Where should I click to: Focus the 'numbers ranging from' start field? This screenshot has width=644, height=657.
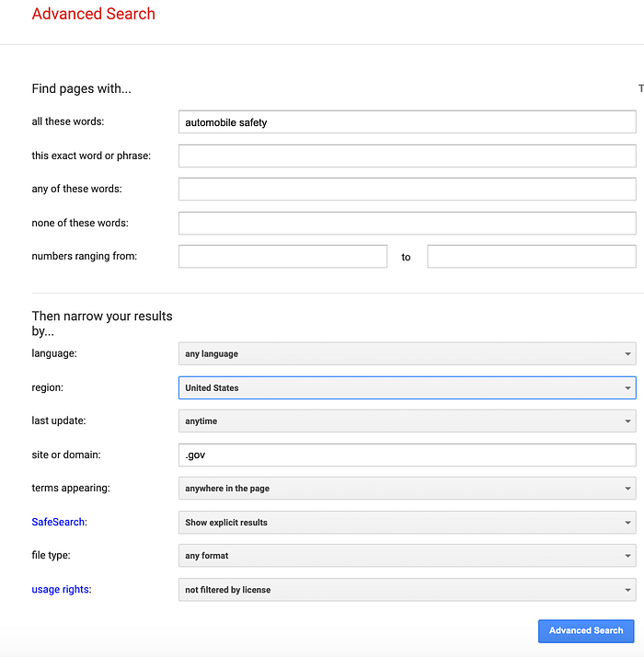pyautogui.click(x=282, y=257)
